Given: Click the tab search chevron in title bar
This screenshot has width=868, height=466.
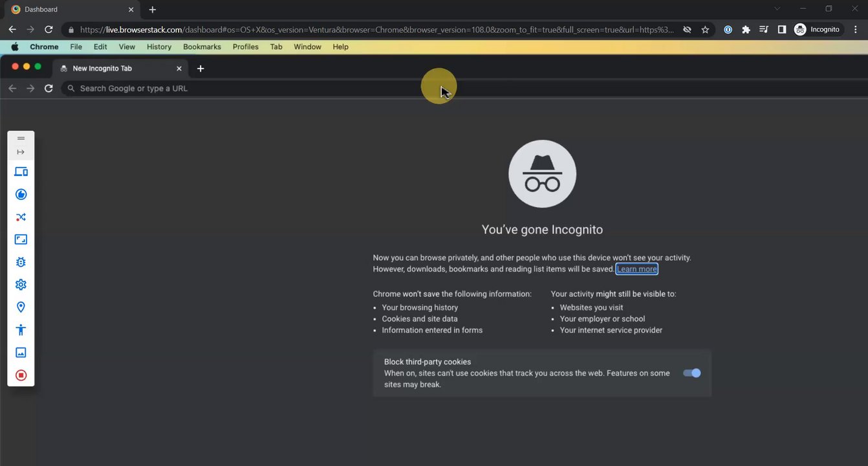Looking at the screenshot, I should pyautogui.click(x=777, y=9).
